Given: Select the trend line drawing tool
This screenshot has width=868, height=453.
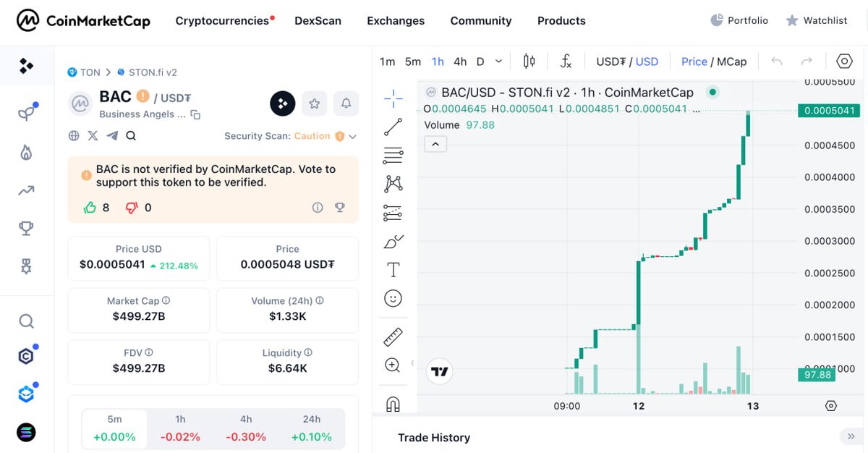Looking at the screenshot, I should (x=393, y=127).
